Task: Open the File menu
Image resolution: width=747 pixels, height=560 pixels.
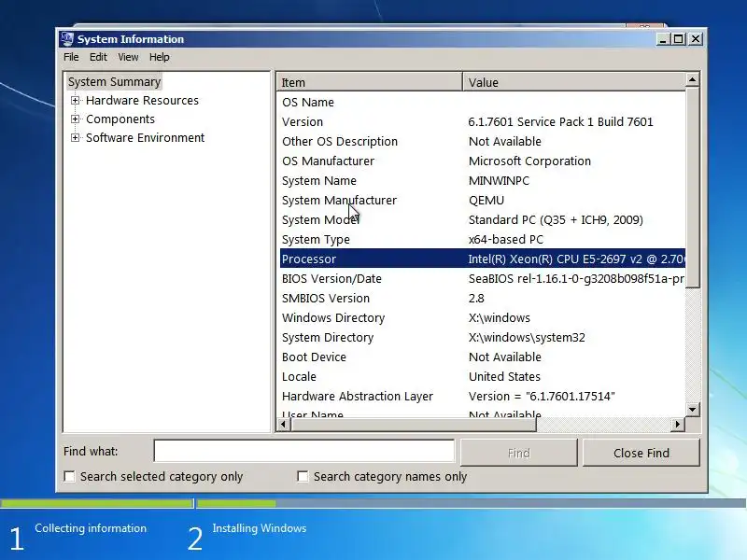Action: pyautogui.click(x=71, y=57)
